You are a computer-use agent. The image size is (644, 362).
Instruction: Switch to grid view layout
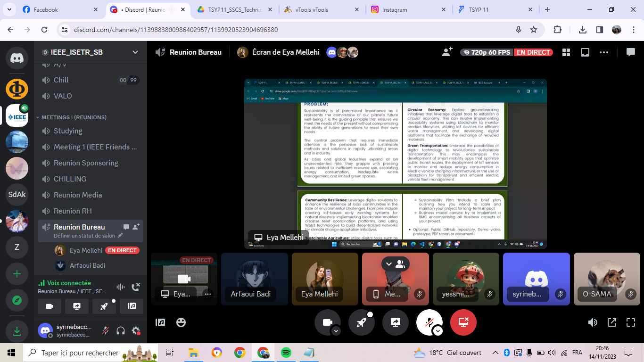[566, 52]
